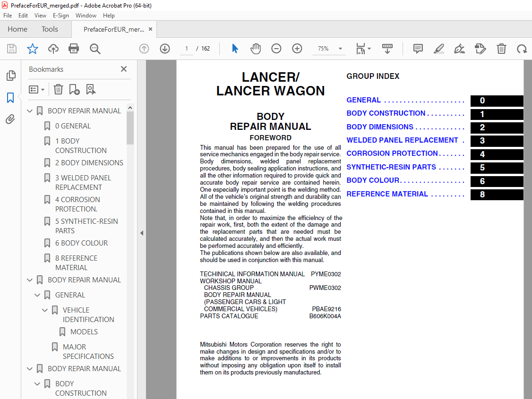The image size is (532, 399).
Task: Go to previous page arrow
Action: (144, 49)
